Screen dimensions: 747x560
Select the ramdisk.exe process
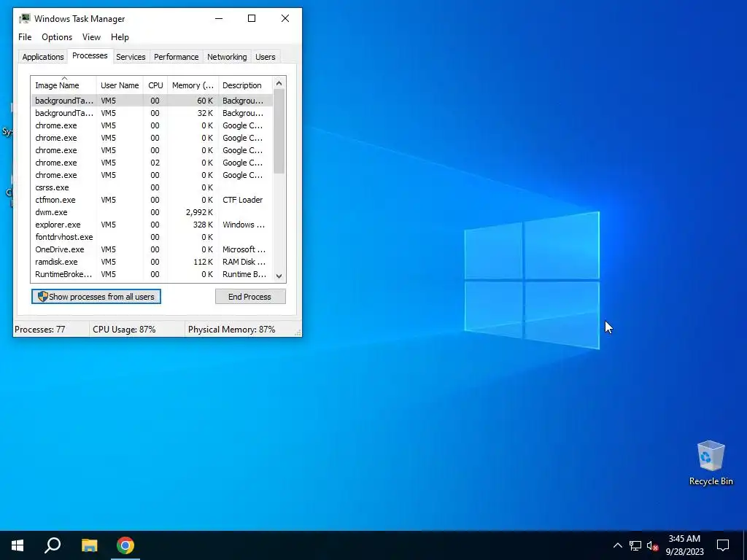pos(152,262)
